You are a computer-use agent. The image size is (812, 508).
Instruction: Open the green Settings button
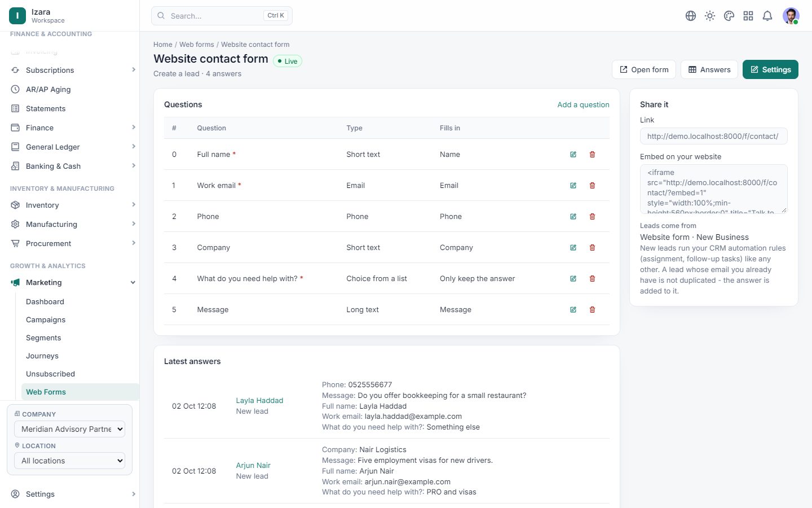click(x=770, y=69)
